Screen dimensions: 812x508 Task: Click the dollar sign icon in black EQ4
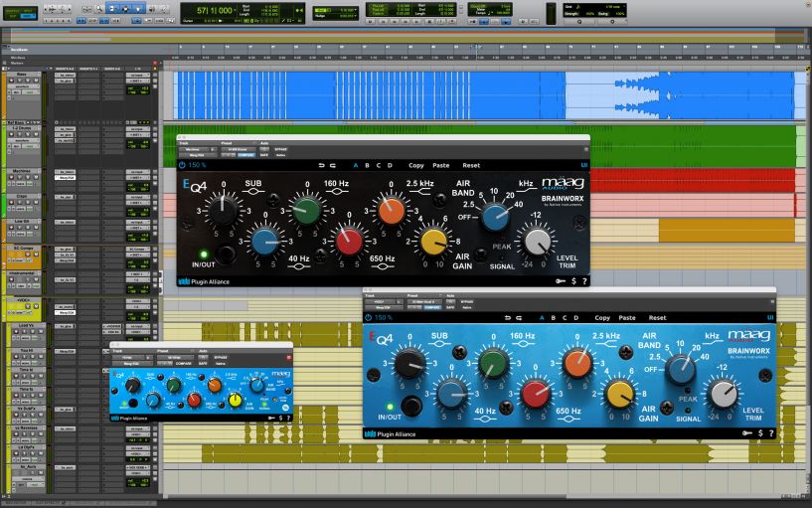click(x=573, y=281)
